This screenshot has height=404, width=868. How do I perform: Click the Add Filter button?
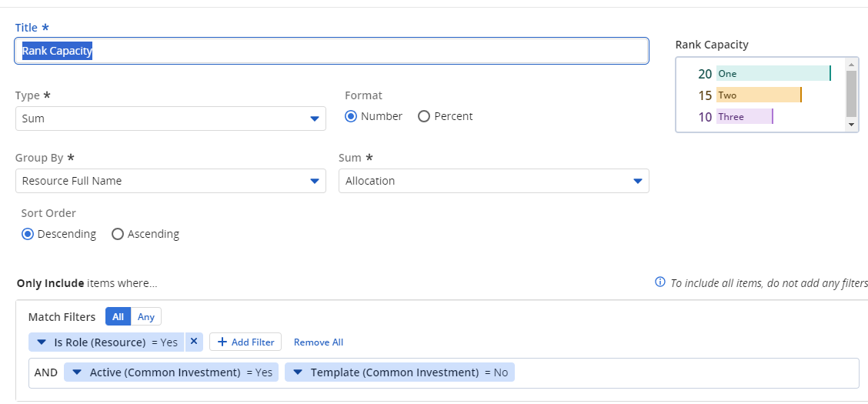pyautogui.click(x=245, y=342)
